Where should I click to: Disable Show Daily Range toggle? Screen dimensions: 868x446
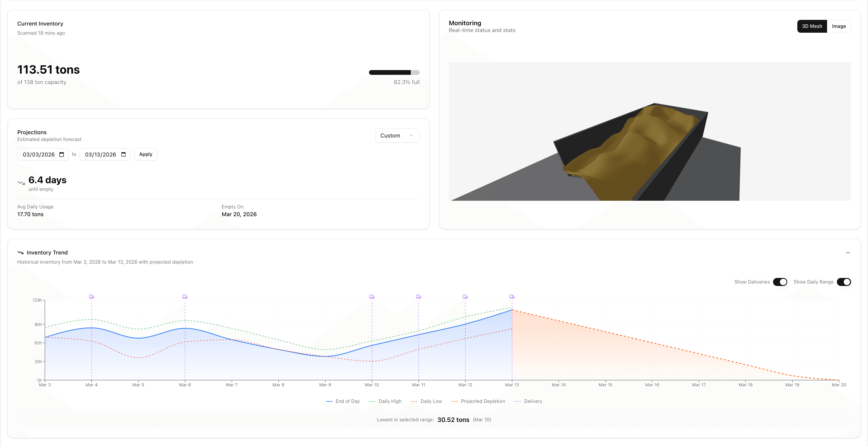tap(844, 282)
